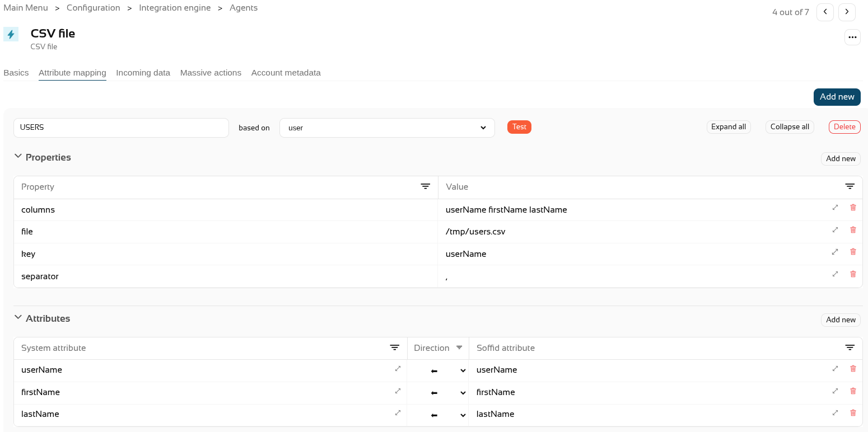Delete the firstName attribute mapping

(x=853, y=391)
